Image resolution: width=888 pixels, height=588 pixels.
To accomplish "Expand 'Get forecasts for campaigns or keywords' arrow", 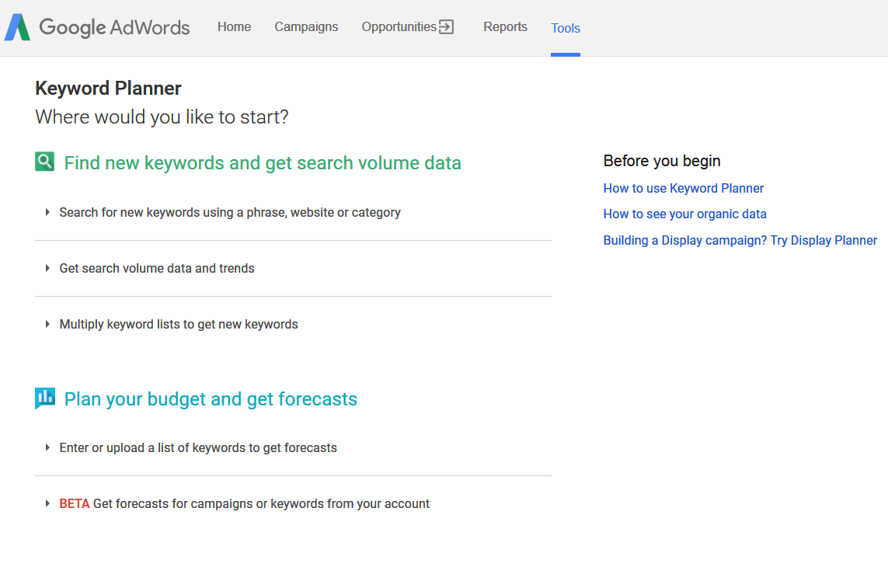I will (x=47, y=503).
